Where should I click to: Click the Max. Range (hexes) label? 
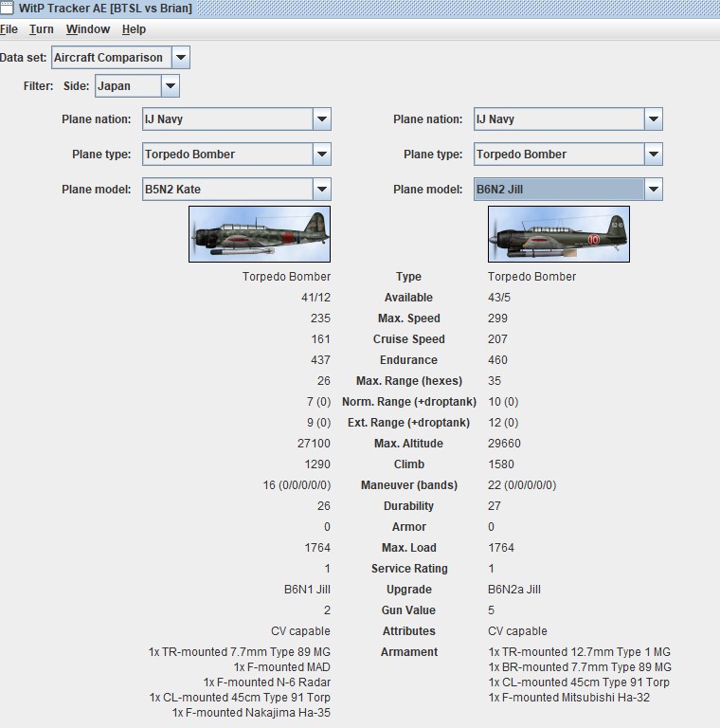[408, 381]
